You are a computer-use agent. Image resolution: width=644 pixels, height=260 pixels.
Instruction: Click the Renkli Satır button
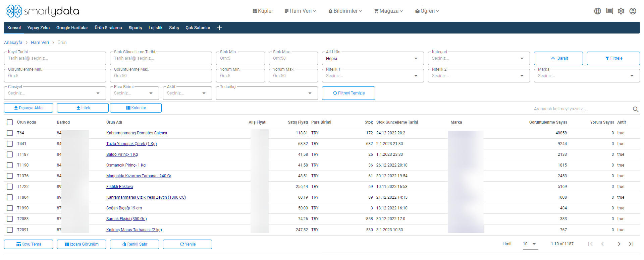(135, 244)
